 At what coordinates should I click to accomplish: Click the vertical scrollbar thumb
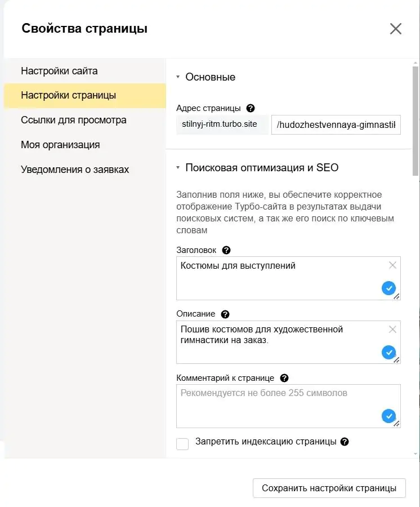tap(415, 121)
